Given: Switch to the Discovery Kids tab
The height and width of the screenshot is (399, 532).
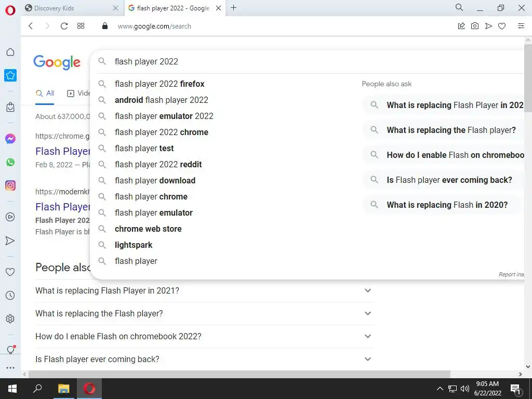Looking at the screenshot, I should point(72,8).
